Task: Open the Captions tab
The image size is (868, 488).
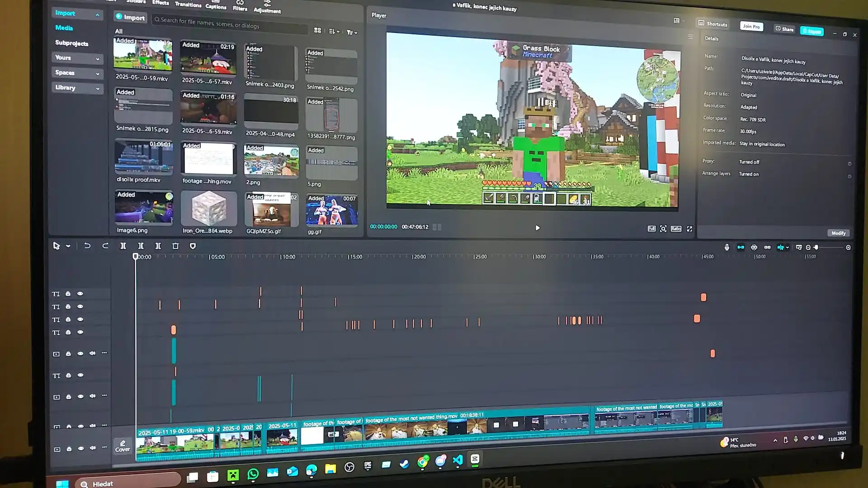Action: (x=216, y=5)
